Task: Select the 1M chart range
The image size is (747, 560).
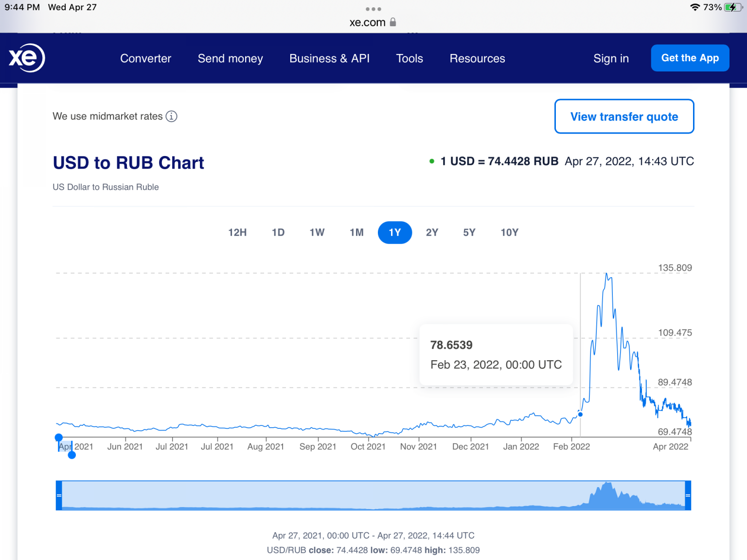Action: [357, 232]
